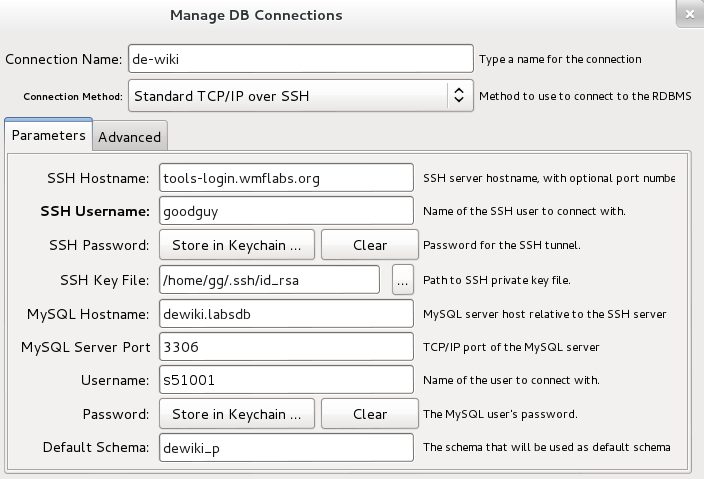
Task: Change the MySQL Server Port value
Action: [x=286, y=347]
